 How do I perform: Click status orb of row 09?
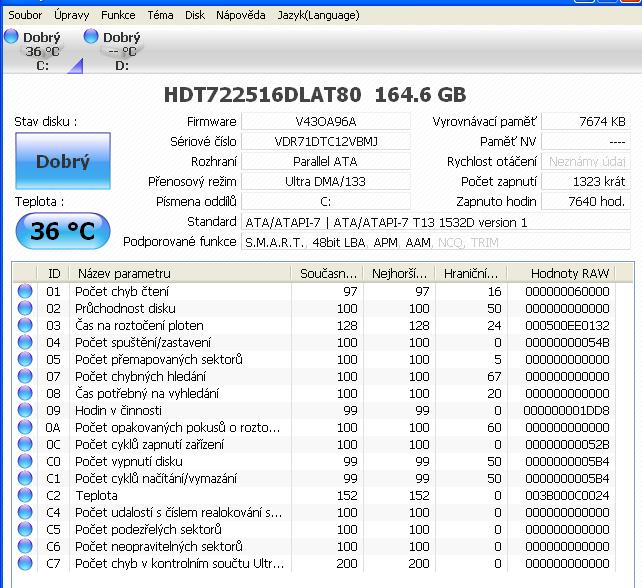click(x=25, y=410)
